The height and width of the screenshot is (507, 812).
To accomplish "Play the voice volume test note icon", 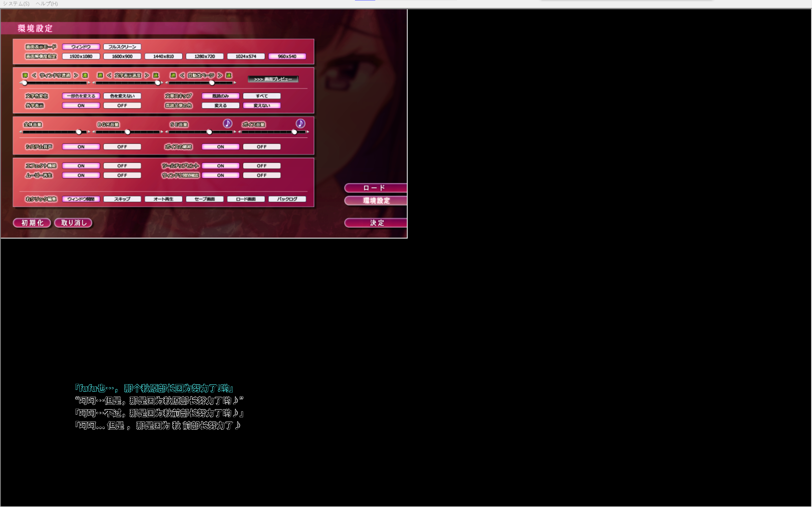I will [300, 124].
